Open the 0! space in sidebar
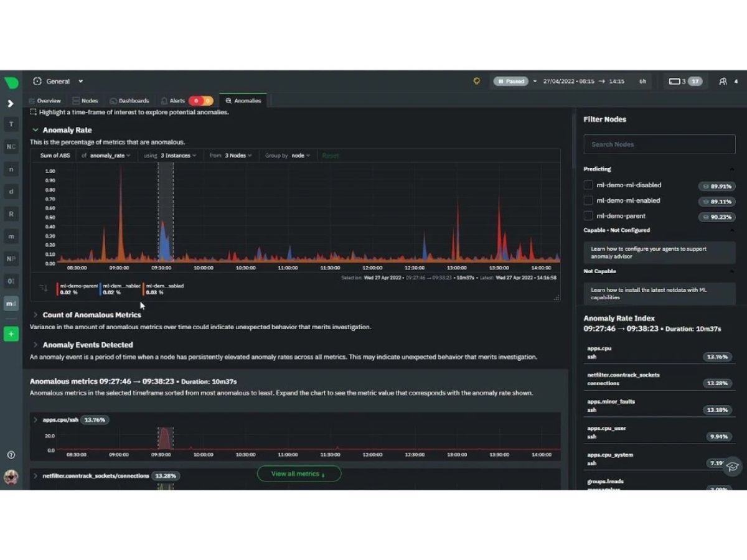This screenshot has height=560, width=747. (x=11, y=281)
